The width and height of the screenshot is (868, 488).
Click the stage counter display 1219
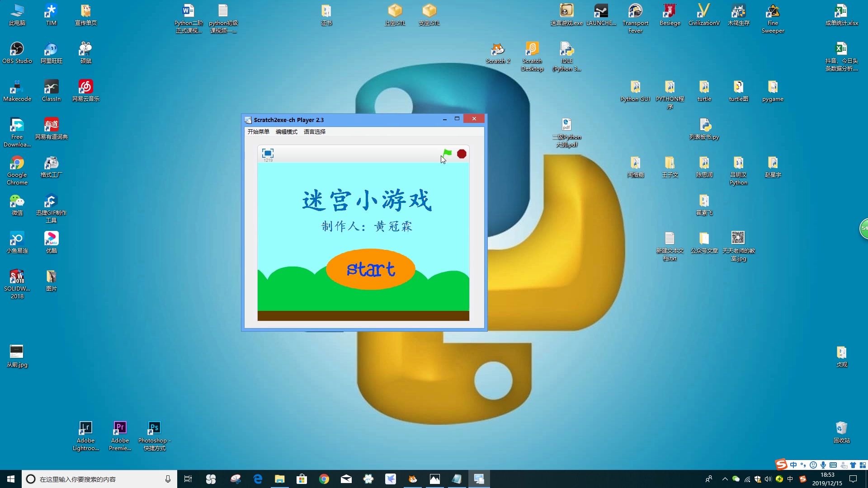268,160
